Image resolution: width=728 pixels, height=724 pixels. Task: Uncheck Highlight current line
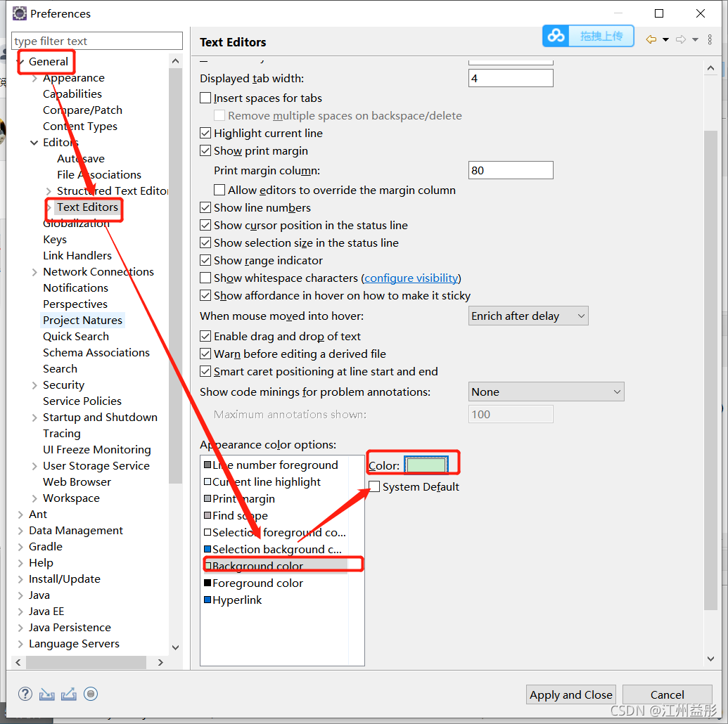[x=205, y=133]
